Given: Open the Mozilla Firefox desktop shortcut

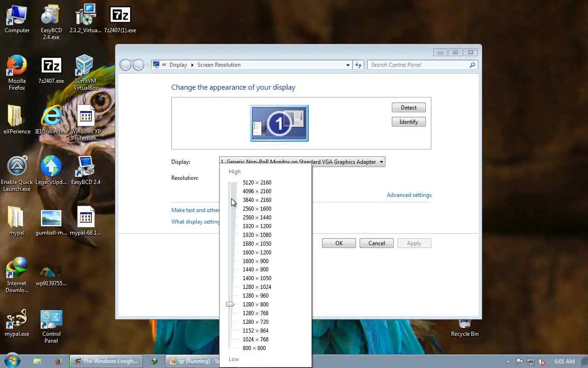Looking at the screenshot, I should [17, 73].
